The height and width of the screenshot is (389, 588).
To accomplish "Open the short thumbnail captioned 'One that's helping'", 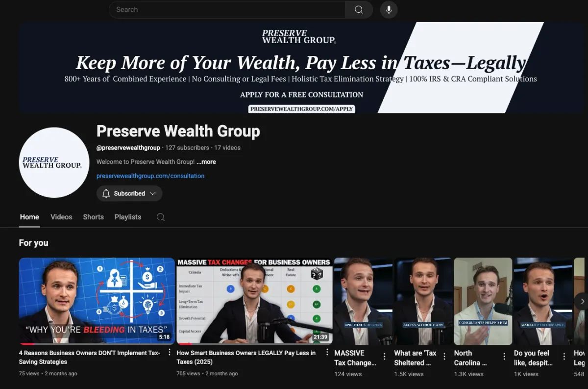I will pos(363,301).
